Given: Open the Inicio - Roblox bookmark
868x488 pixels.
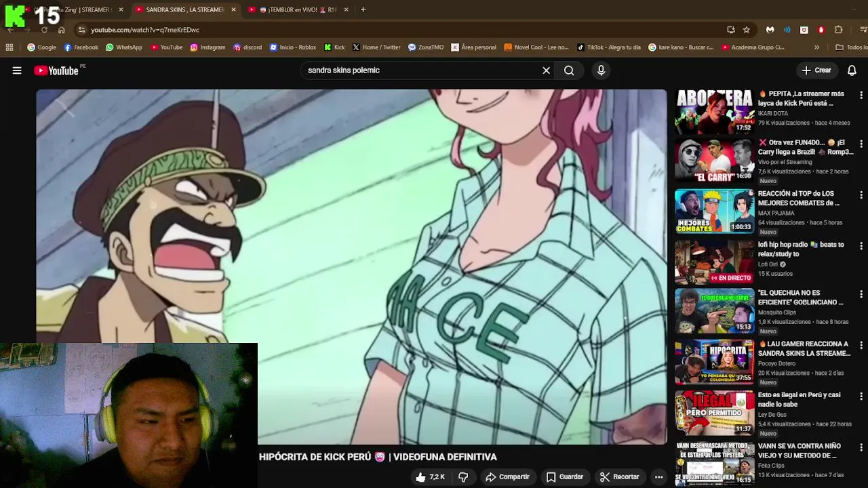Looking at the screenshot, I should [293, 47].
